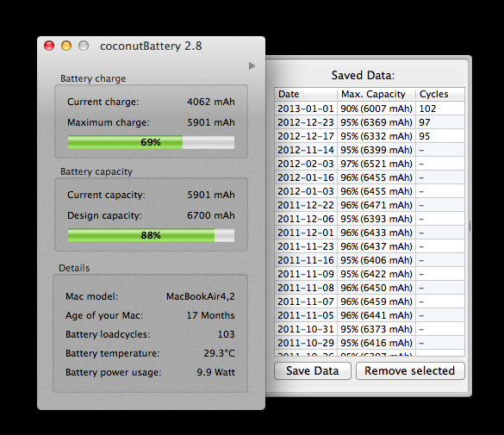Select the 2012-01-03 saved data row
This screenshot has height=435, width=504.
pyautogui.click(x=370, y=191)
